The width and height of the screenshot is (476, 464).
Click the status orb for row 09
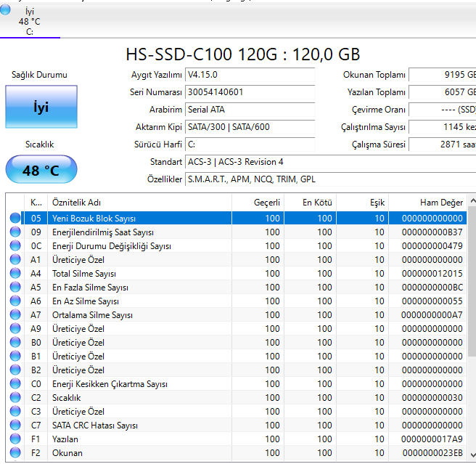[x=15, y=232]
